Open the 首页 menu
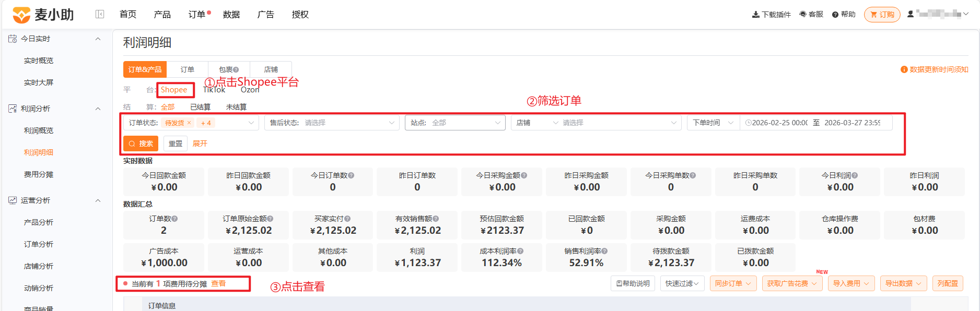This screenshot has height=311, width=980. [x=128, y=15]
